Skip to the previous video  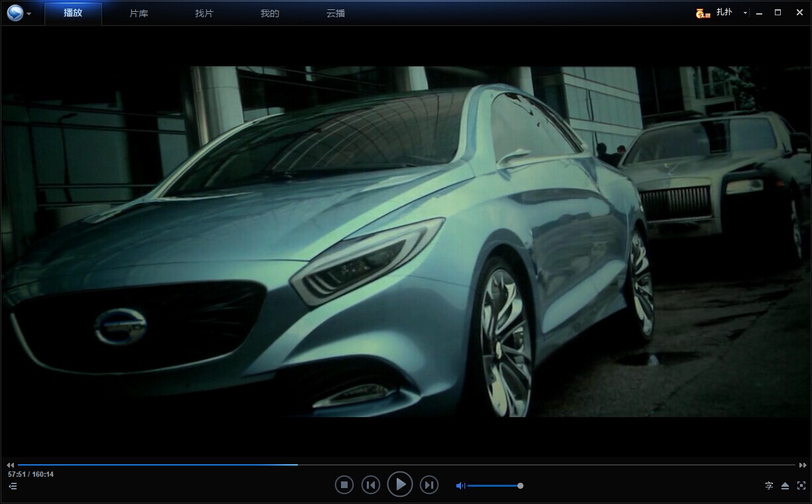(371, 485)
